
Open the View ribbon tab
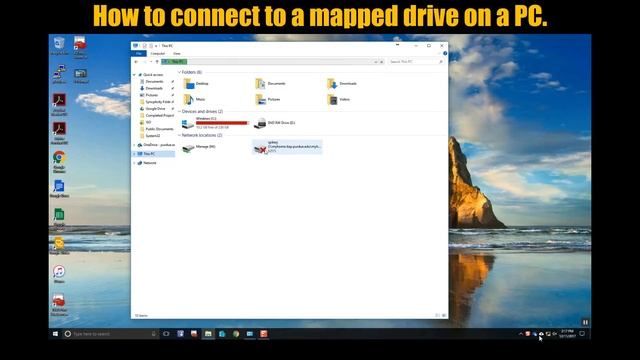click(177, 53)
